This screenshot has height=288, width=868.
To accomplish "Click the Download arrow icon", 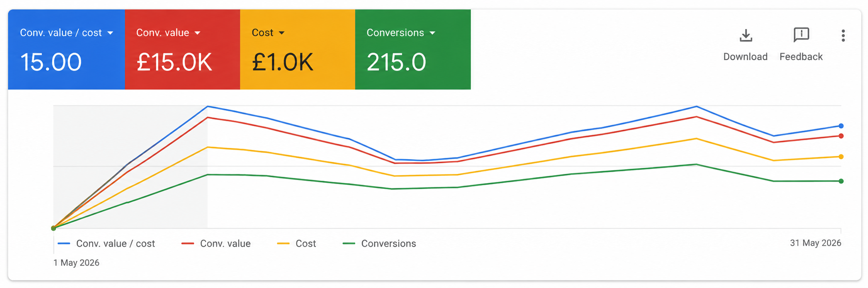I will (746, 35).
